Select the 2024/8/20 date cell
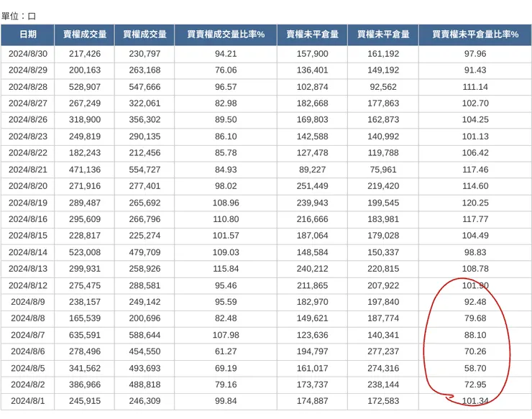This screenshot has height=419, width=532. click(x=28, y=186)
